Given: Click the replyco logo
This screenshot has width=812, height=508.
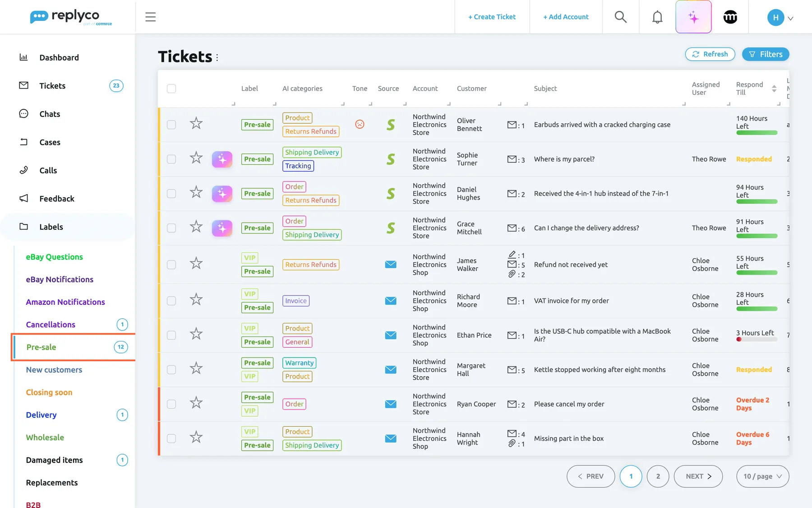Looking at the screenshot, I should [71, 17].
